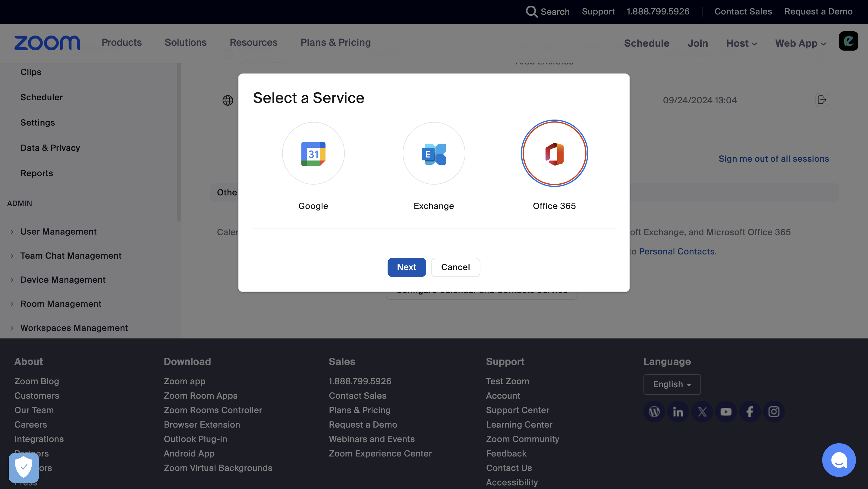Open Browser Extension footer link

tap(202, 424)
